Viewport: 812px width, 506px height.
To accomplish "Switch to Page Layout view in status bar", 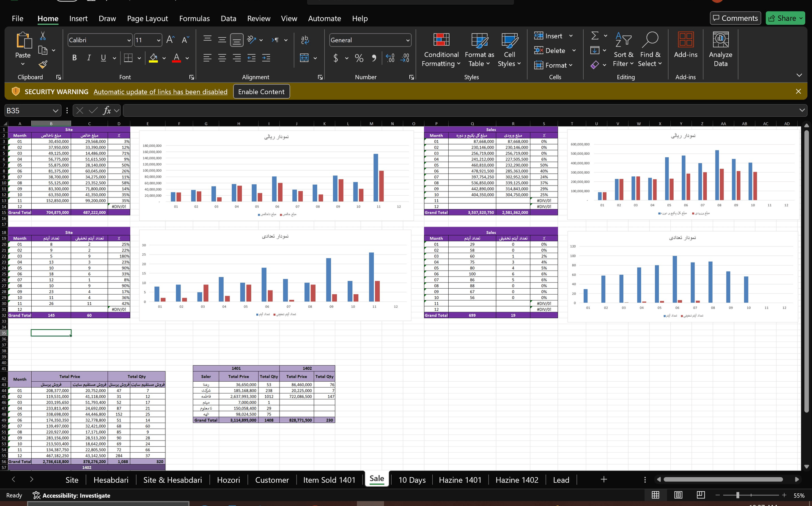I will (x=678, y=495).
